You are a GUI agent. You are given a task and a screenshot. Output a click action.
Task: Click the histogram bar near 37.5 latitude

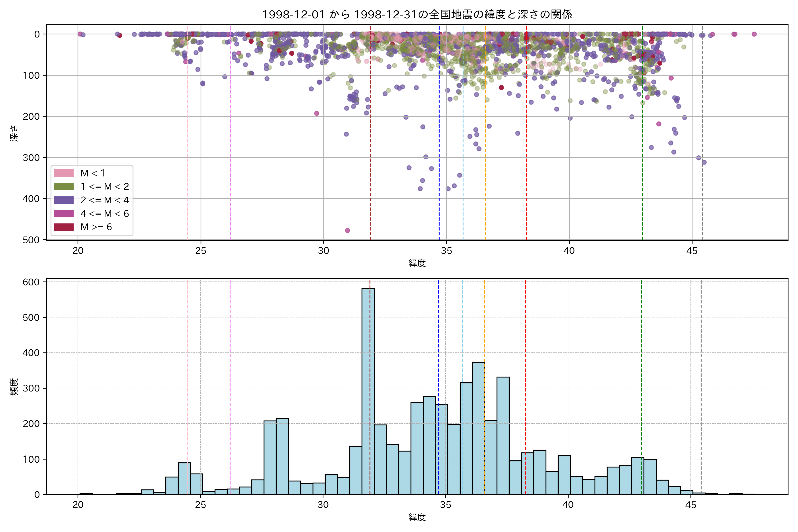[x=503, y=436]
